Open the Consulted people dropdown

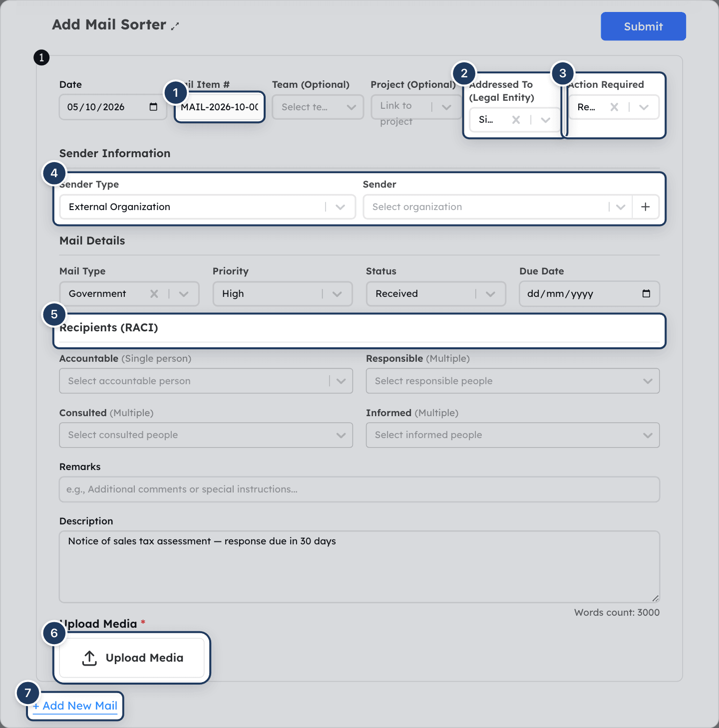206,435
